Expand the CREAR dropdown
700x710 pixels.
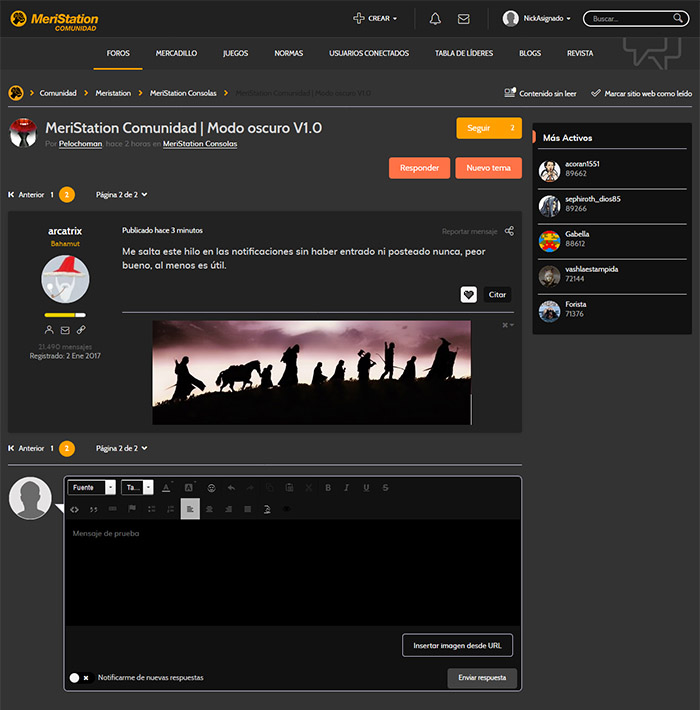point(375,19)
